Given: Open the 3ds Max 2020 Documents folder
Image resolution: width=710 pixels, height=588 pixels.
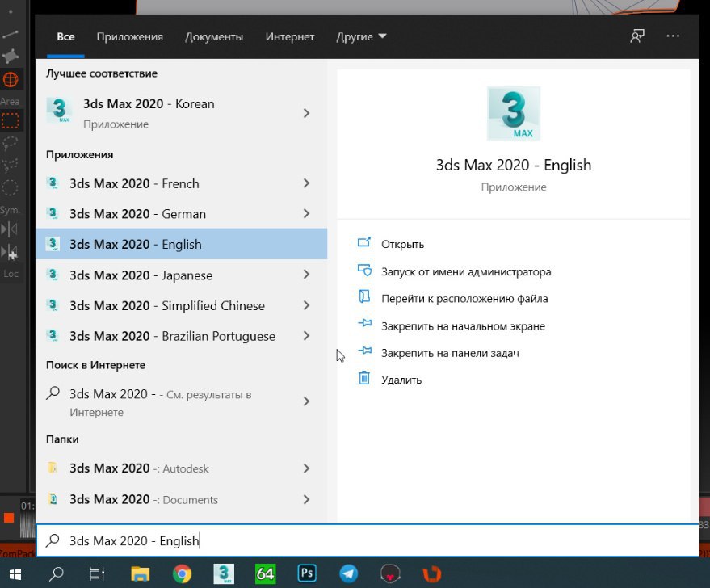Looking at the screenshot, I should pyautogui.click(x=181, y=499).
